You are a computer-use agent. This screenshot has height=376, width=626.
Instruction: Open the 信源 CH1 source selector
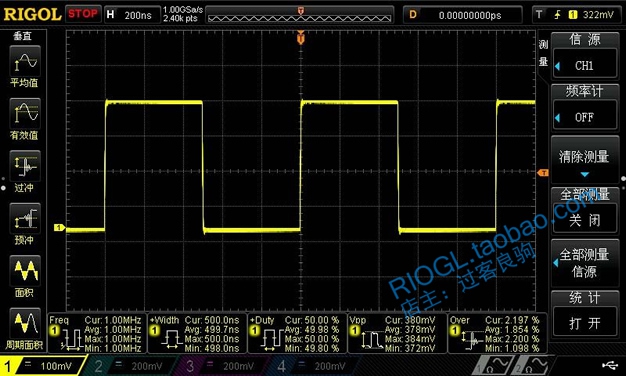click(585, 65)
